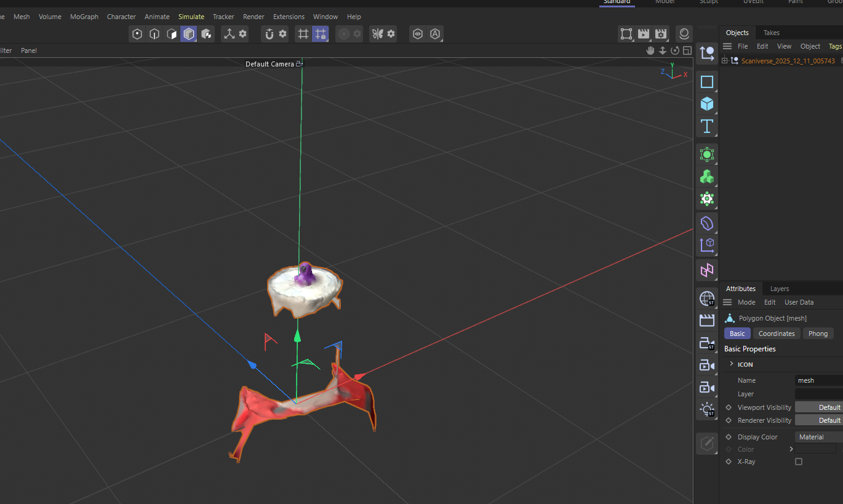Click keyframe diamond beside Display Color
The width and height of the screenshot is (843, 504).
[729, 436]
